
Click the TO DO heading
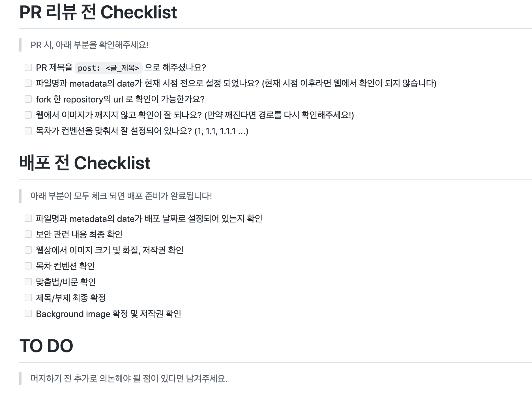(x=46, y=346)
